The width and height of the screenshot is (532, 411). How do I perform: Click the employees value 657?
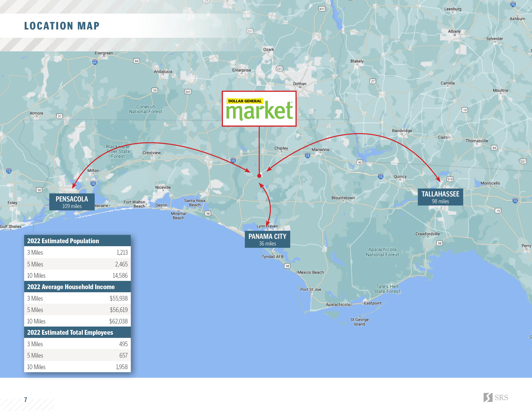coord(123,356)
